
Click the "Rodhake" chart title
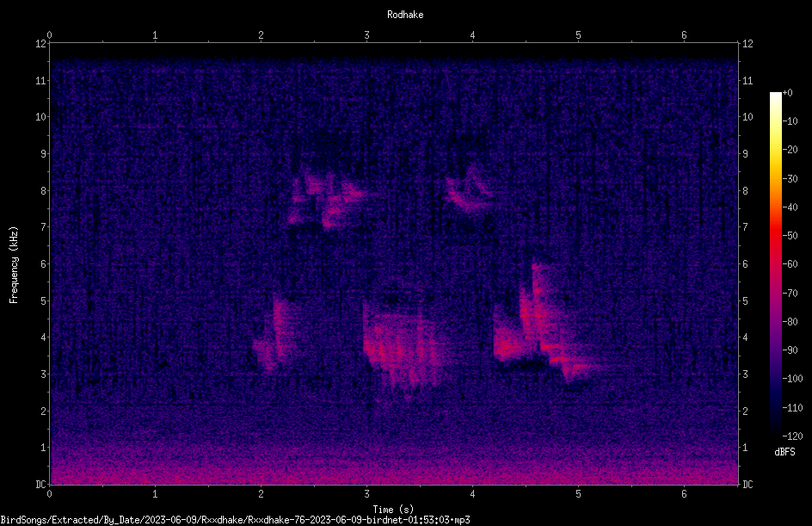click(x=405, y=15)
